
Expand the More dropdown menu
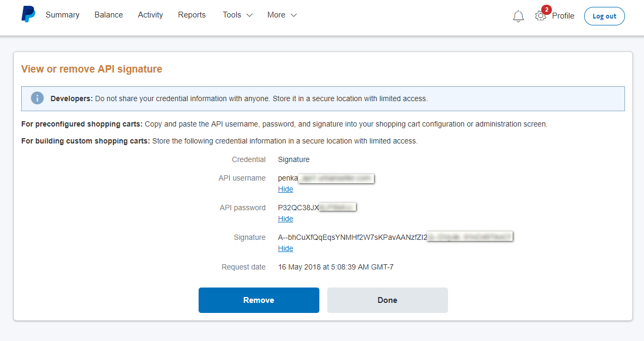(x=282, y=15)
